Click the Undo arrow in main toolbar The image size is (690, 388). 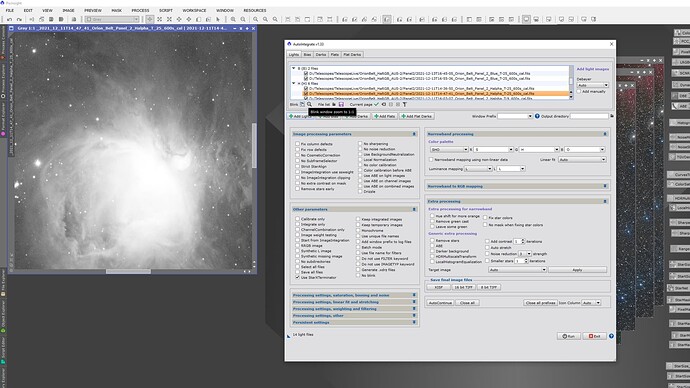coord(9,19)
